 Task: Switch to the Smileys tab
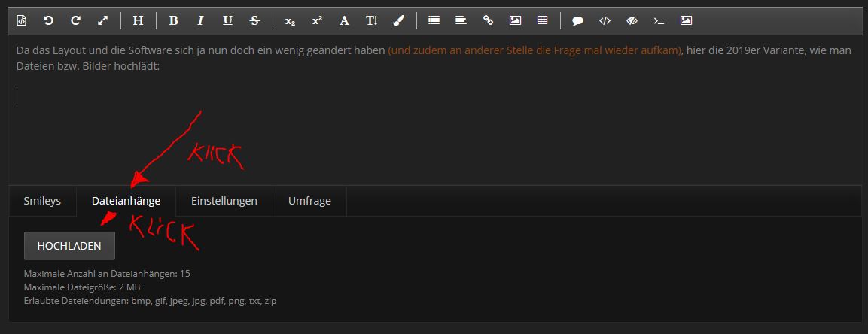click(42, 201)
